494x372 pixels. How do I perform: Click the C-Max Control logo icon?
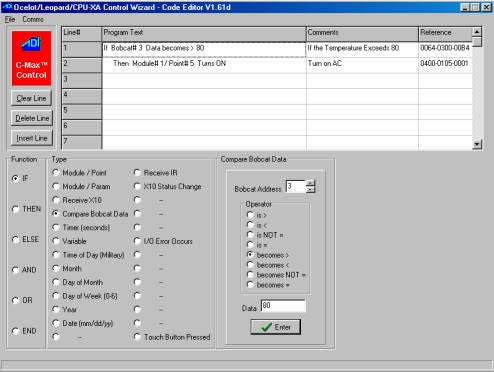[x=31, y=58]
